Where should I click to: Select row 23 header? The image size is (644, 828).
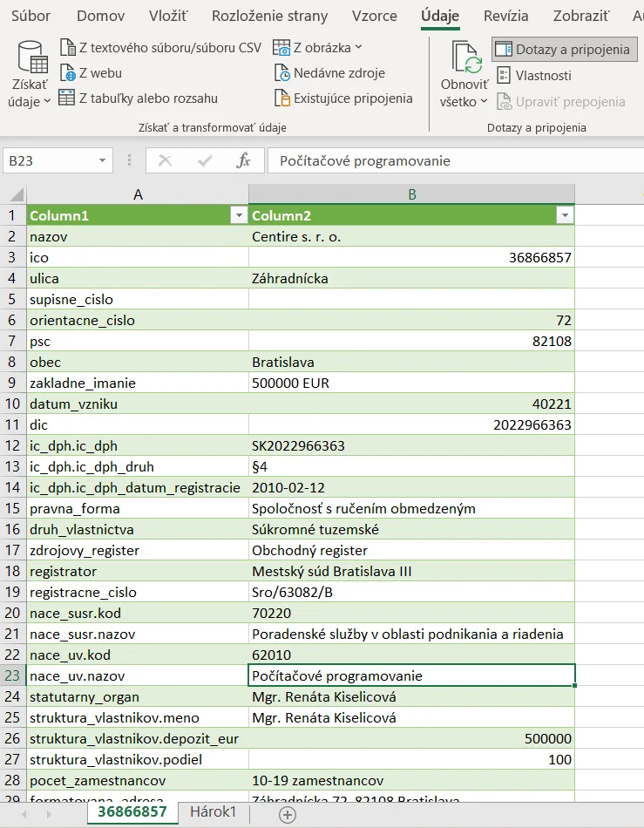[13, 675]
